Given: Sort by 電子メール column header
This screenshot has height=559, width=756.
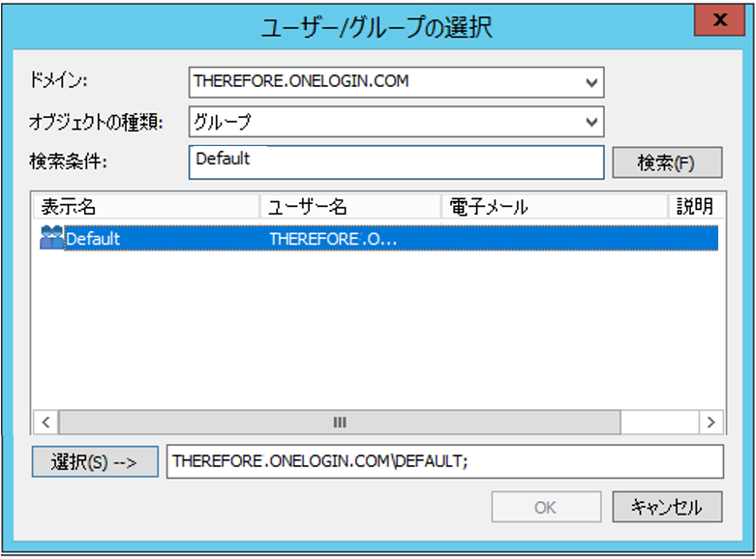Looking at the screenshot, I should coord(555,207).
